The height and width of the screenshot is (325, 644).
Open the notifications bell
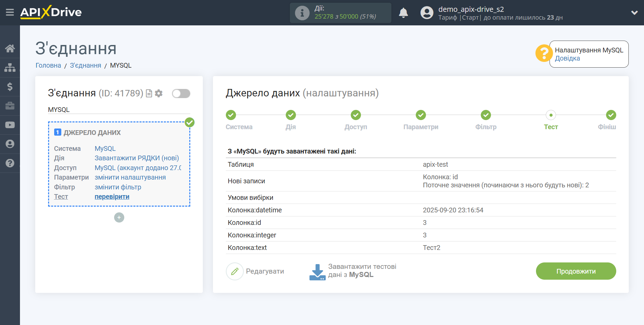click(x=403, y=13)
